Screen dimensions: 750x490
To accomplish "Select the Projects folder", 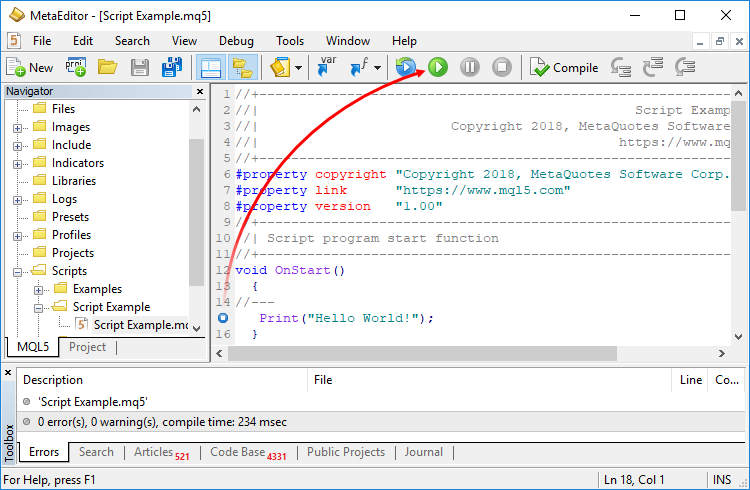I will [73, 253].
